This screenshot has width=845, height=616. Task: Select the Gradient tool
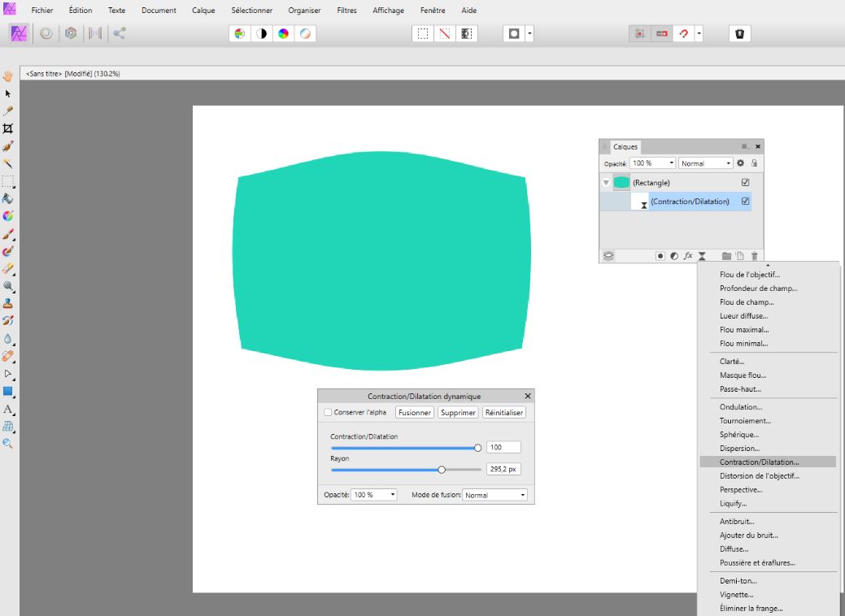pos(7,216)
